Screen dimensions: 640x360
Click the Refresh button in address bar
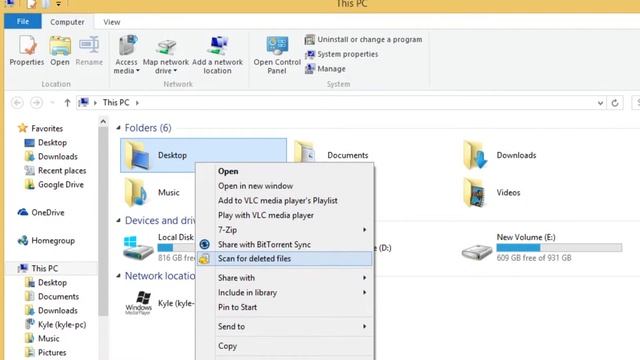[x=615, y=103]
